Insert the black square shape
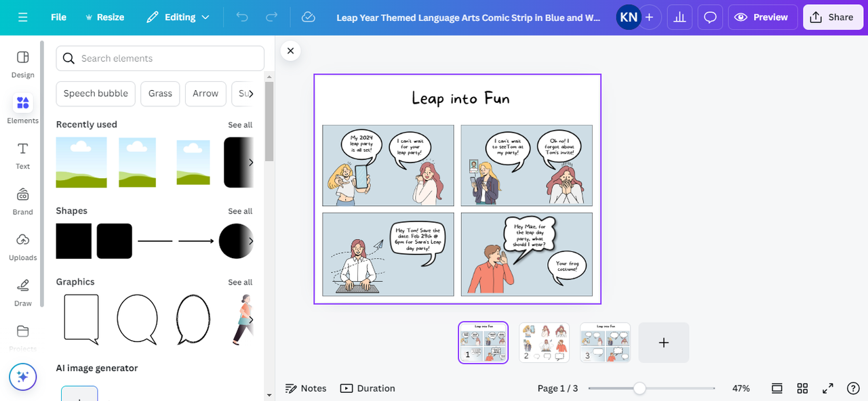 click(x=74, y=241)
